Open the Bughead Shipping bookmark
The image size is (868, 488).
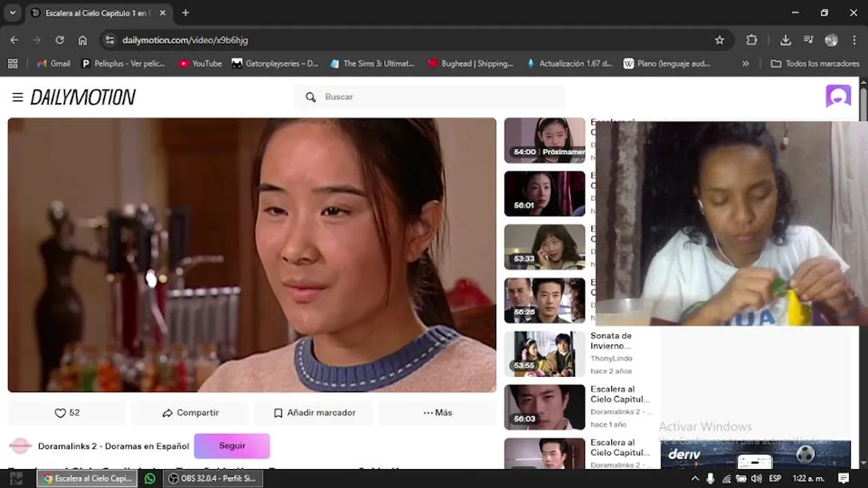point(471,63)
